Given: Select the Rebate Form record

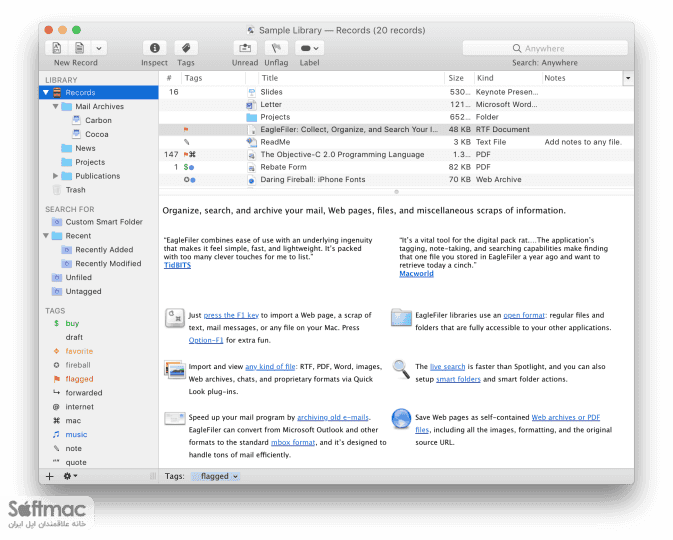Looking at the screenshot, I should click(x=396, y=167).
